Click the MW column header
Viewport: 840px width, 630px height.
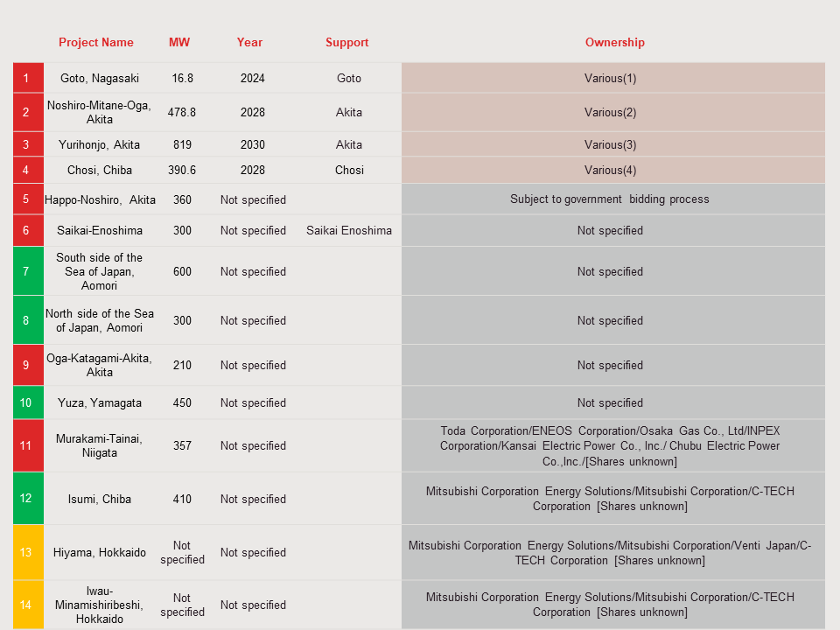click(179, 42)
